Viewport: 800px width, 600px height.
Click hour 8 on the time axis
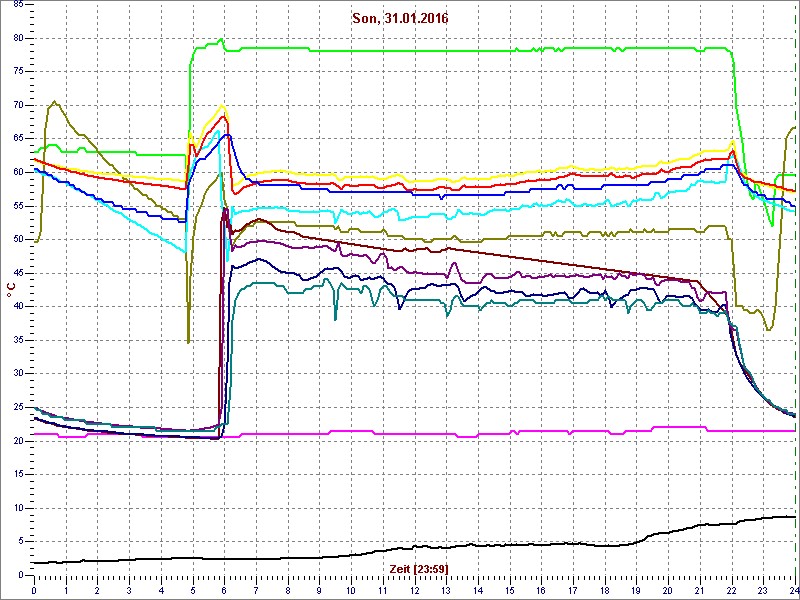tap(288, 589)
